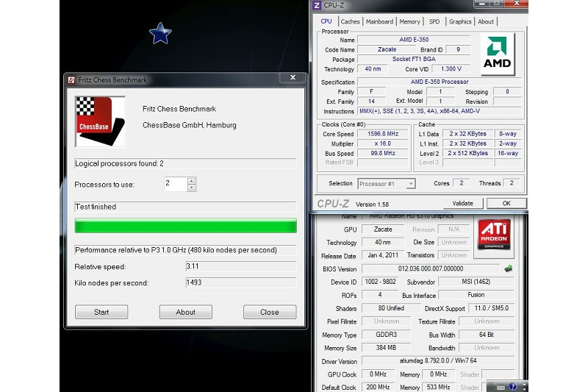Image resolution: width=588 pixels, height=392 pixels.
Task: Click the Driver Version field atiumdag 8.792.0.0
Action: click(x=438, y=361)
